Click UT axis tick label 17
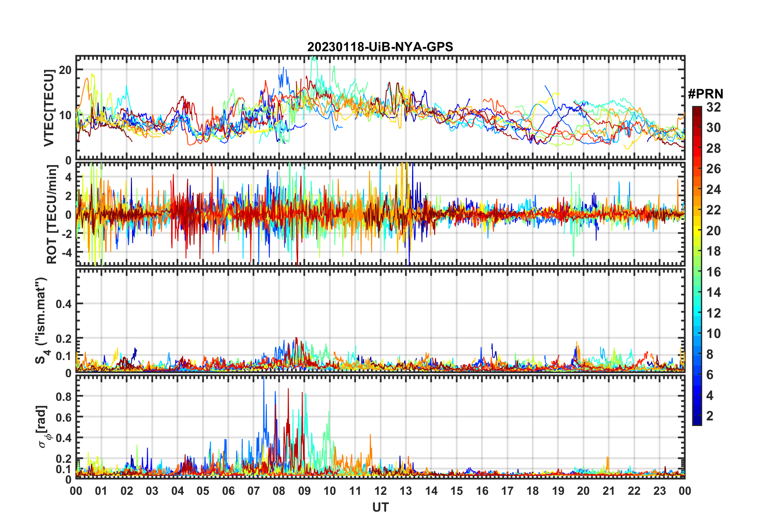Viewport: 761px width, 532px height. [x=507, y=491]
